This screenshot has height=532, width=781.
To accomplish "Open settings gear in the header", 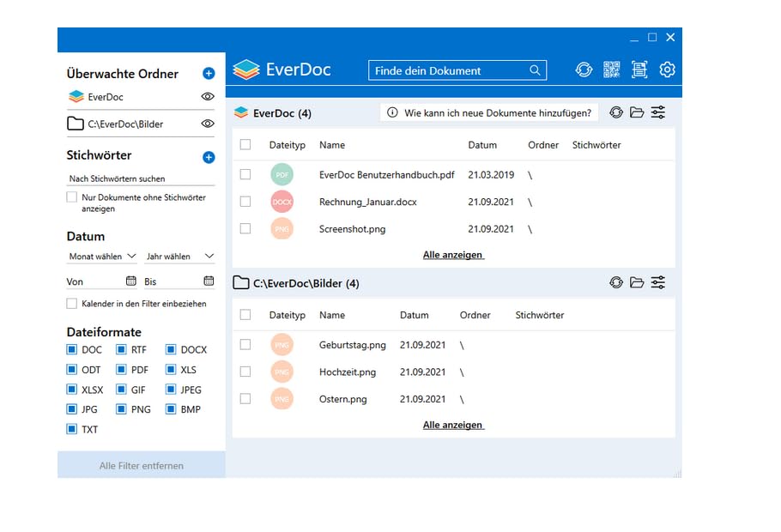I will [668, 70].
